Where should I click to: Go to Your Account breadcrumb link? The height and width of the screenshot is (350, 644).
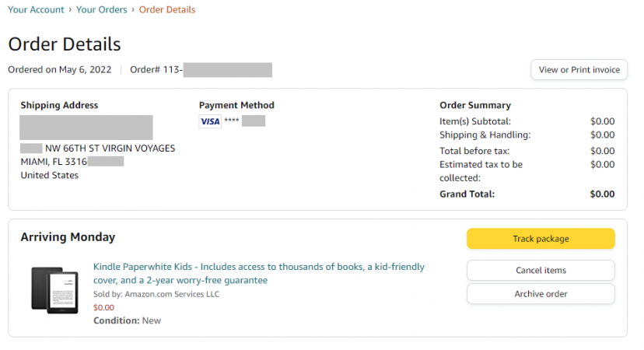point(36,9)
